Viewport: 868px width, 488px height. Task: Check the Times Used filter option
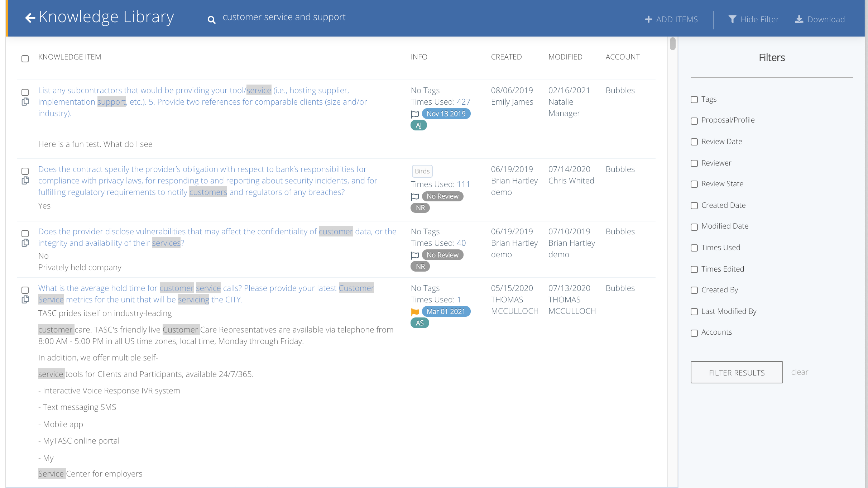[694, 248]
